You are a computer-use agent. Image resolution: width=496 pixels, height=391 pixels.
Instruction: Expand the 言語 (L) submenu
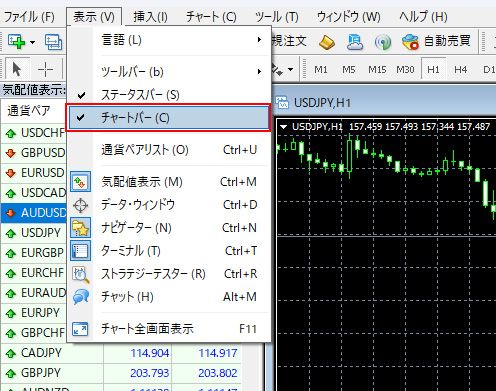click(168, 40)
